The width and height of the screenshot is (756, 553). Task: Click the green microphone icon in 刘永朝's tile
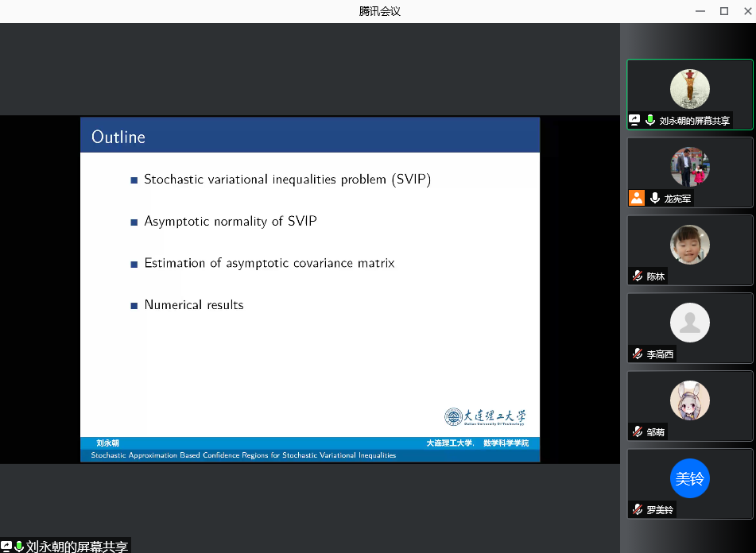coord(650,121)
